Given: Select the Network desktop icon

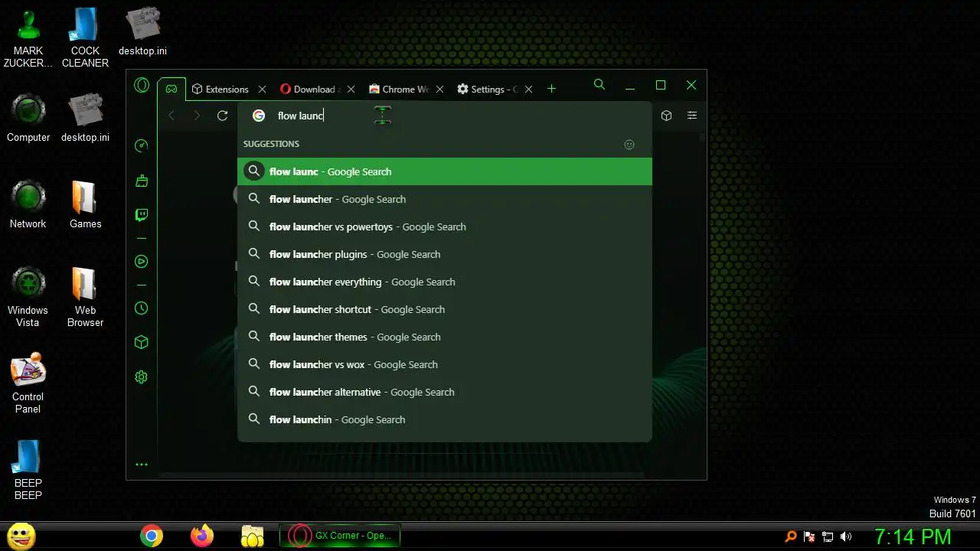Looking at the screenshot, I should point(28,205).
